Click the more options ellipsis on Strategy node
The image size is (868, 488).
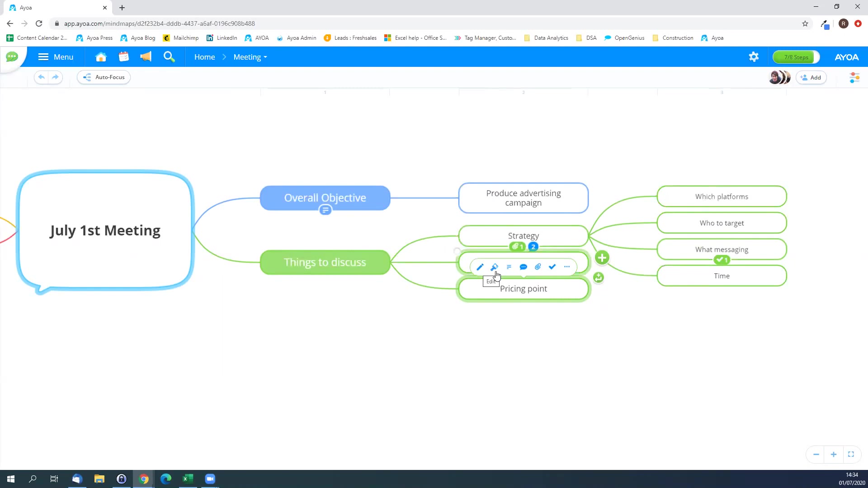click(566, 266)
